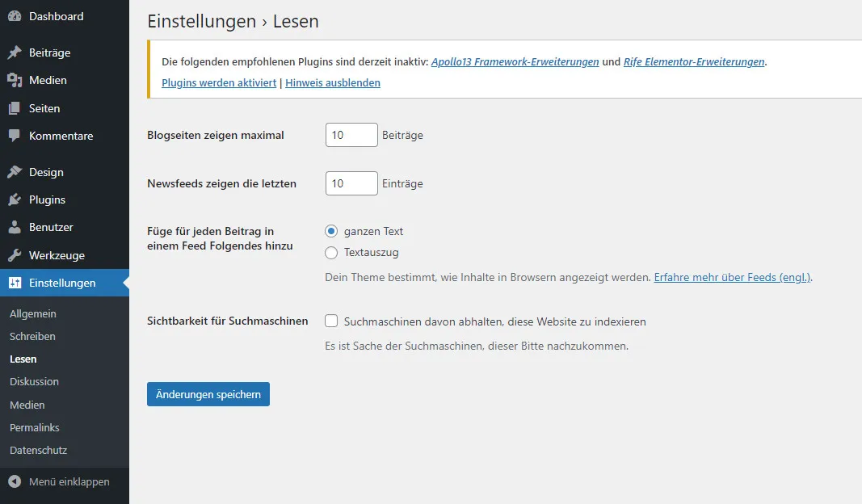Go to Diskussion settings submenu

pyautogui.click(x=34, y=381)
